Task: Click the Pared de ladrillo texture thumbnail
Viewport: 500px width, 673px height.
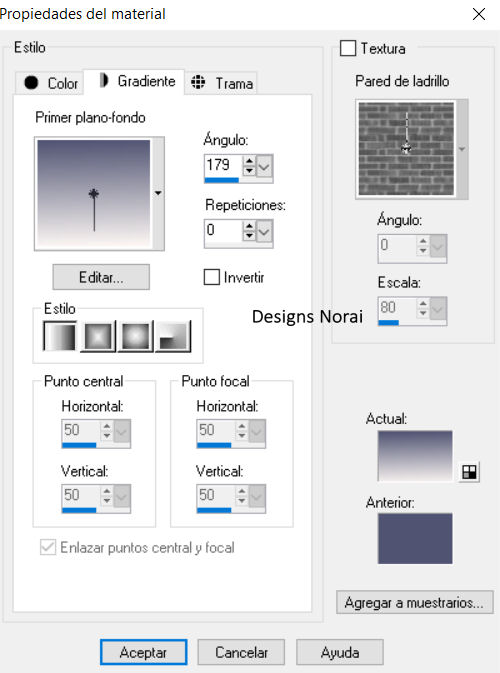Action: pos(406,149)
